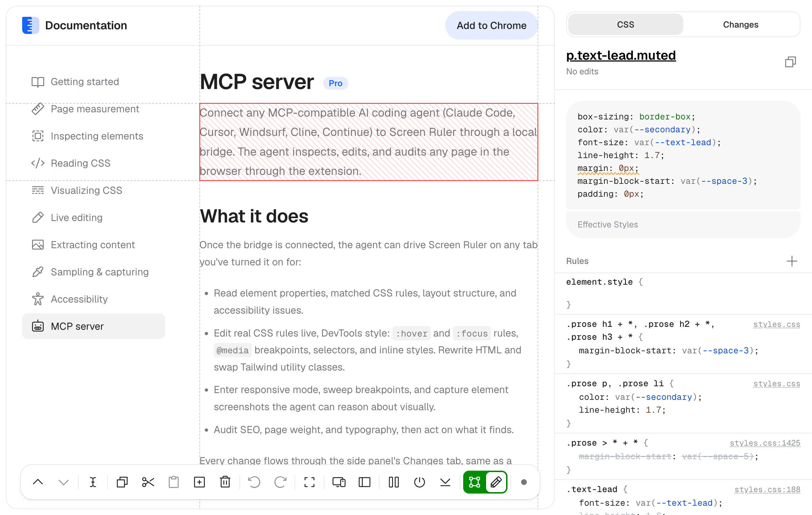Undo the last change

[x=254, y=482]
